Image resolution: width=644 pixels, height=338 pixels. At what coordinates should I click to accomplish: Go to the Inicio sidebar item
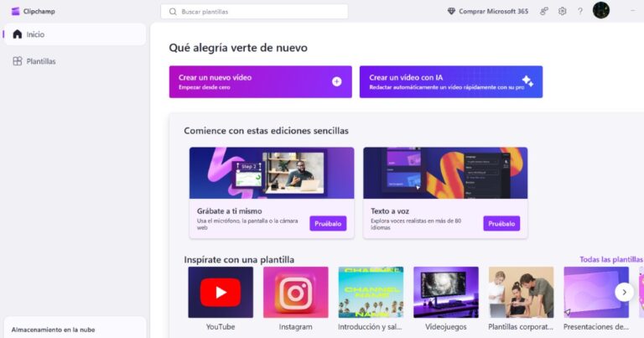click(75, 34)
